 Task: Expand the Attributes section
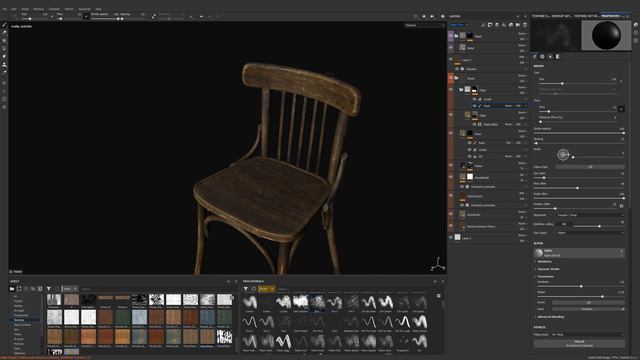tap(544, 262)
